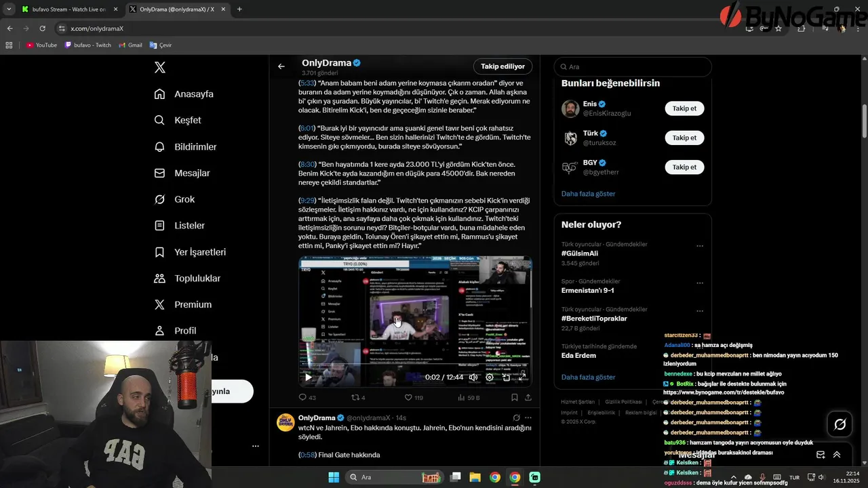Open bufavo - Twitch bookmark
The height and width of the screenshot is (488, 868).
[88, 45]
